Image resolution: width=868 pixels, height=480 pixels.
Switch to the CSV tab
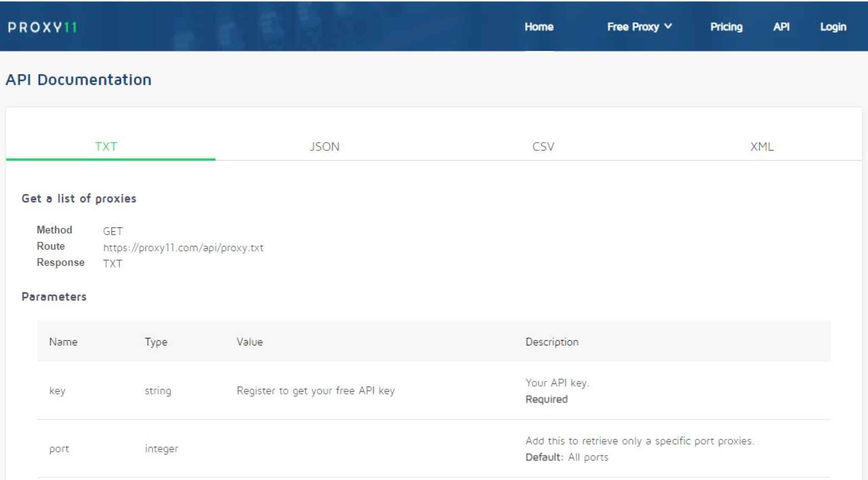coord(543,146)
